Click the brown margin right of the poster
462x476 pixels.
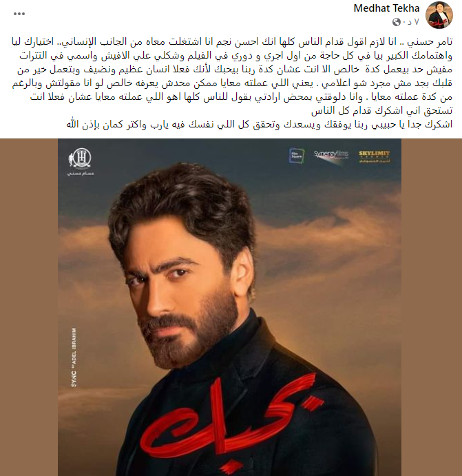tap(432, 307)
